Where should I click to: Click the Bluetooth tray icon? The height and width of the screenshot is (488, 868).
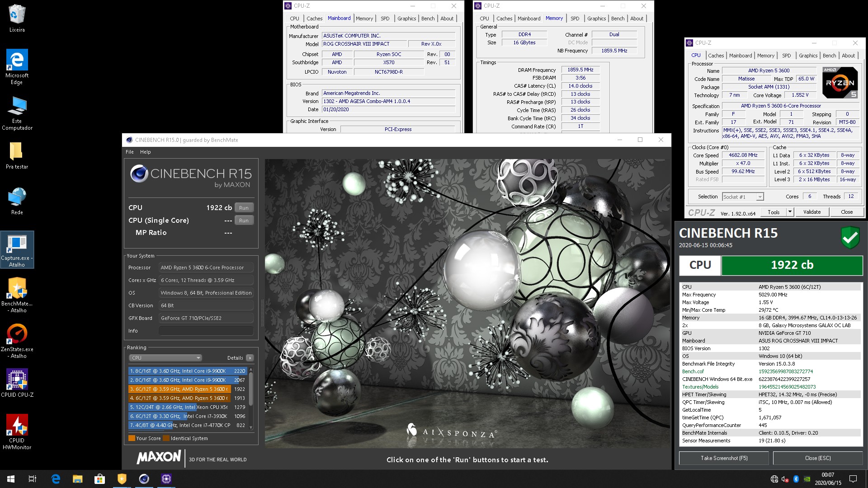click(x=796, y=479)
